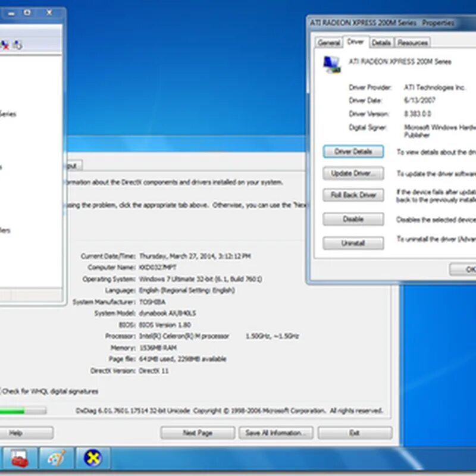Switch to the General tab in Properties
Screen dimensions: 476x476
click(x=329, y=43)
